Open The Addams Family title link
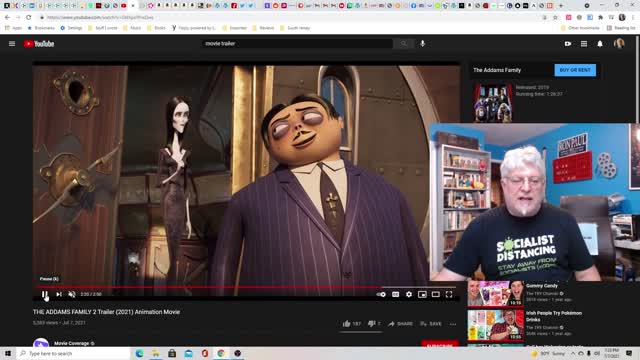 (497, 70)
